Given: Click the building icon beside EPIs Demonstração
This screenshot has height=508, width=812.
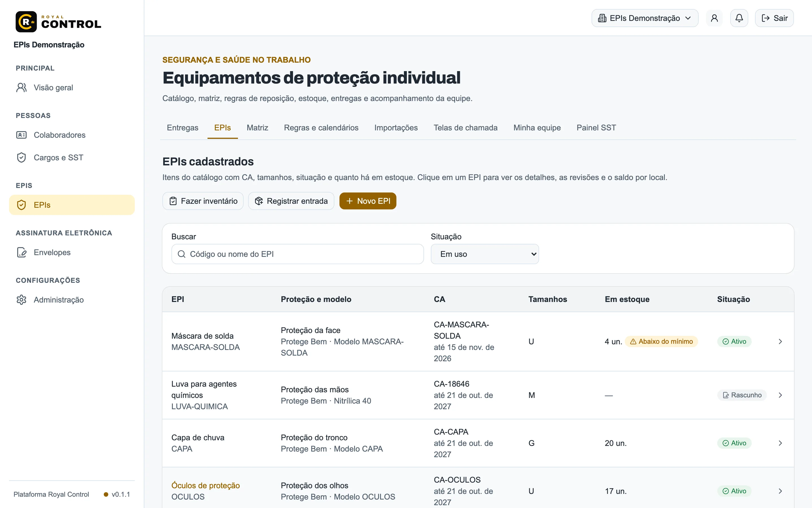Looking at the screenshot, I should point(602,18).
